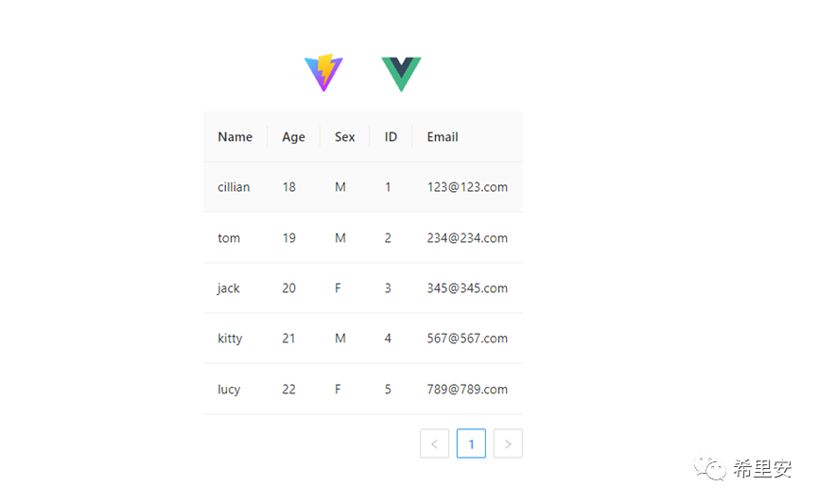
Task: Click the 789@789.com email cell
Action: click(x=467, y=390)
